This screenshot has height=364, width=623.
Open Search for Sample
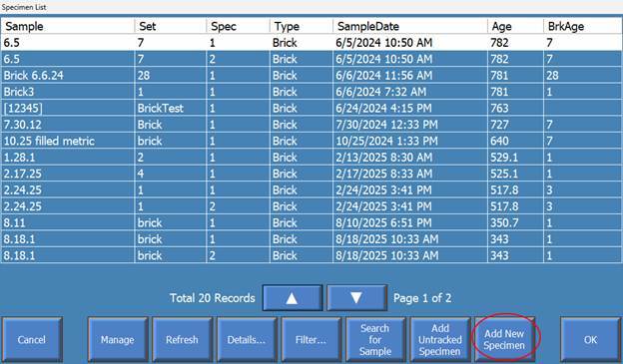(375, 339)
